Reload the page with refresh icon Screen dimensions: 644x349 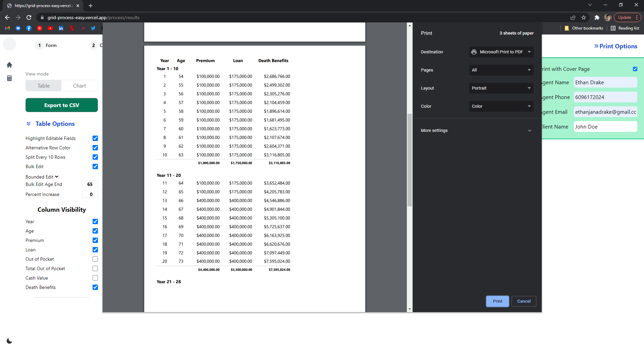(x=29, y=17)
